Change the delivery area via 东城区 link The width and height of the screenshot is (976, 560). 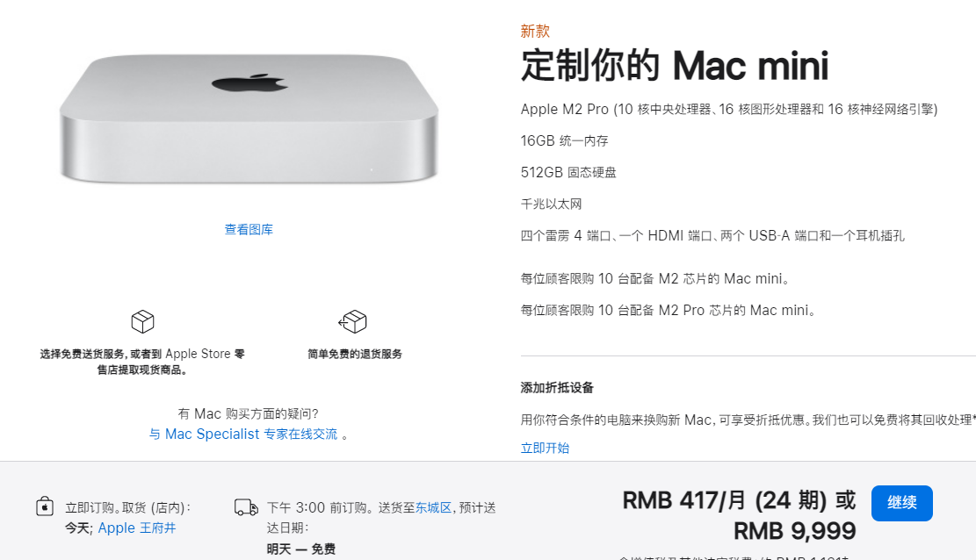(433, 507)
